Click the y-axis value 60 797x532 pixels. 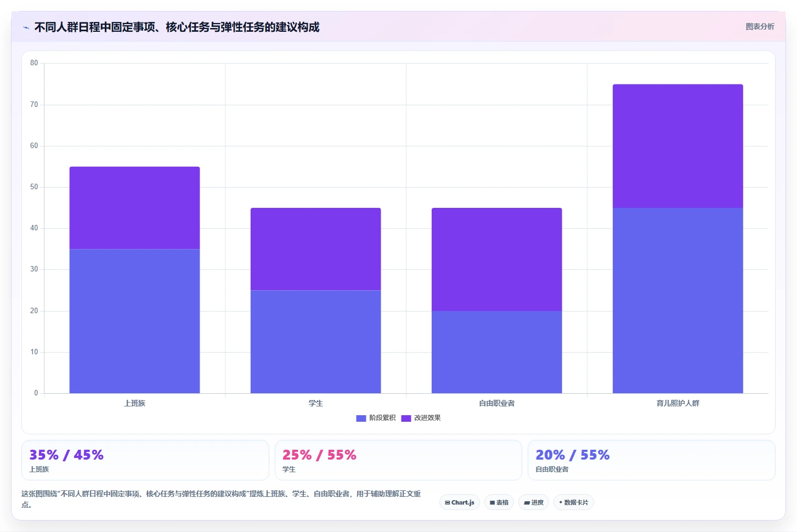[x=34, y=146]
